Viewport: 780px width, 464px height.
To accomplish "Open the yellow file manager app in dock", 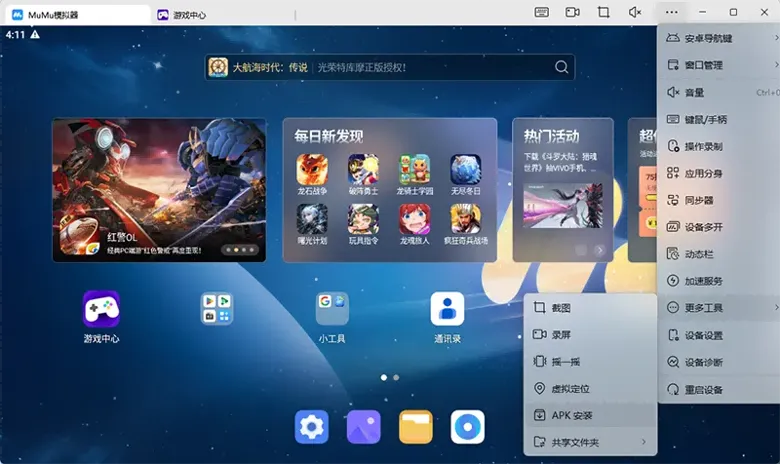I will tap(415, 427).
